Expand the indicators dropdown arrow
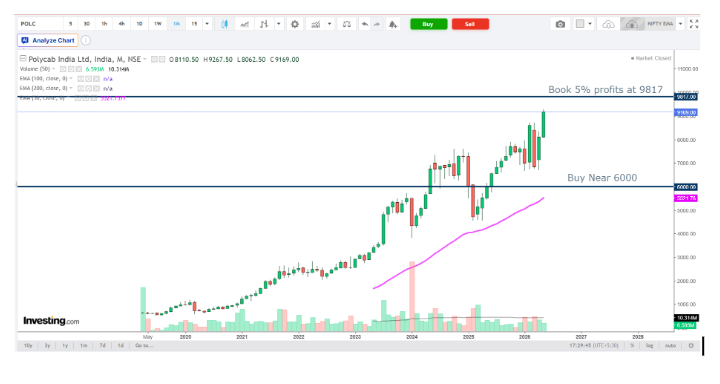Screen dimensions: 720x384 click(329, 24)
